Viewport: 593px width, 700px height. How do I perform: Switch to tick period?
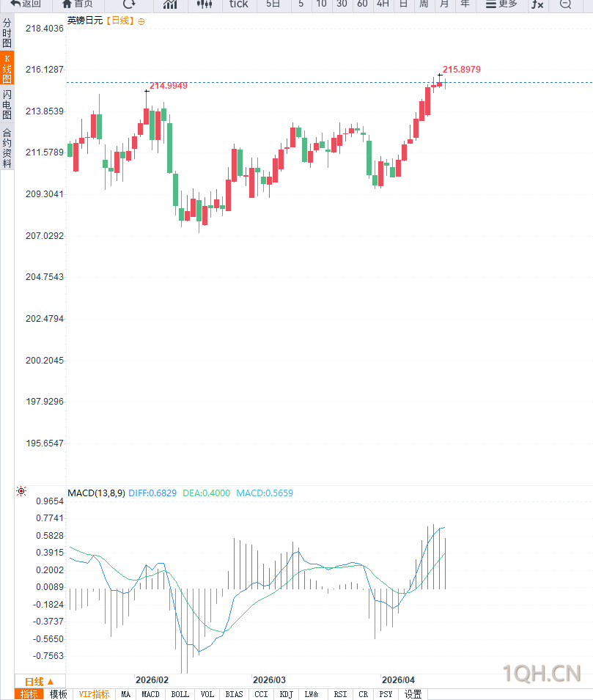point(238,4)
